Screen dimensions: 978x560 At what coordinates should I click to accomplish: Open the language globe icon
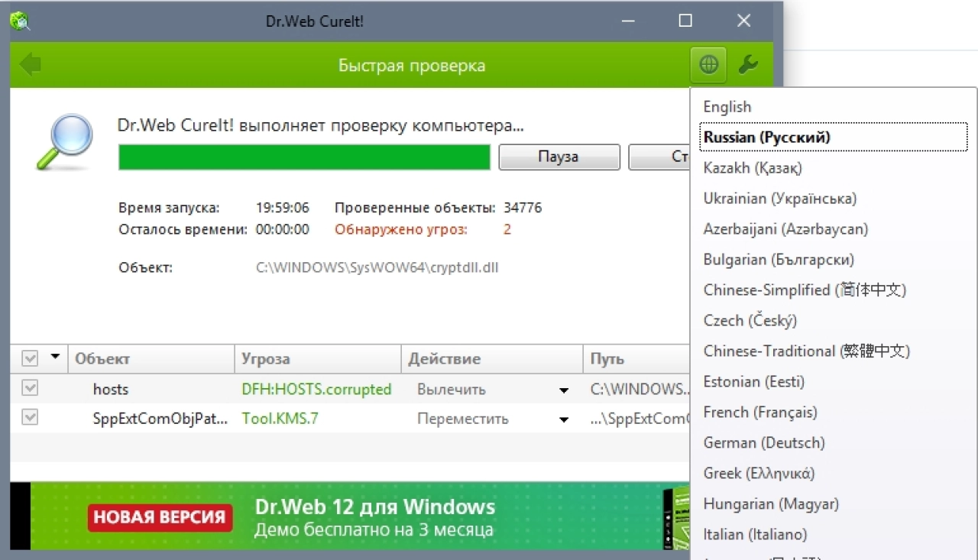coord(708,65)
